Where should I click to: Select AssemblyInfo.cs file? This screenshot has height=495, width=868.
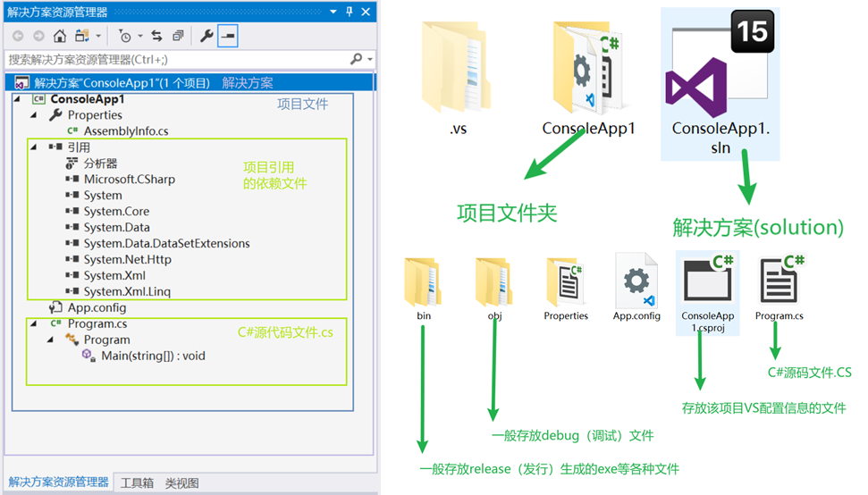117,131
